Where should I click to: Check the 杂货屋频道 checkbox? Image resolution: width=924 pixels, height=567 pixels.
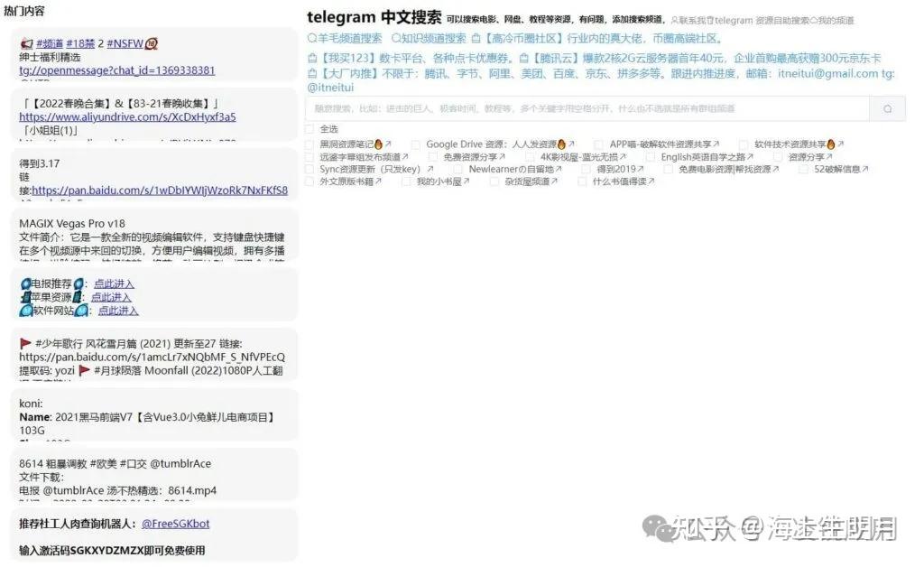coord(494,181)
